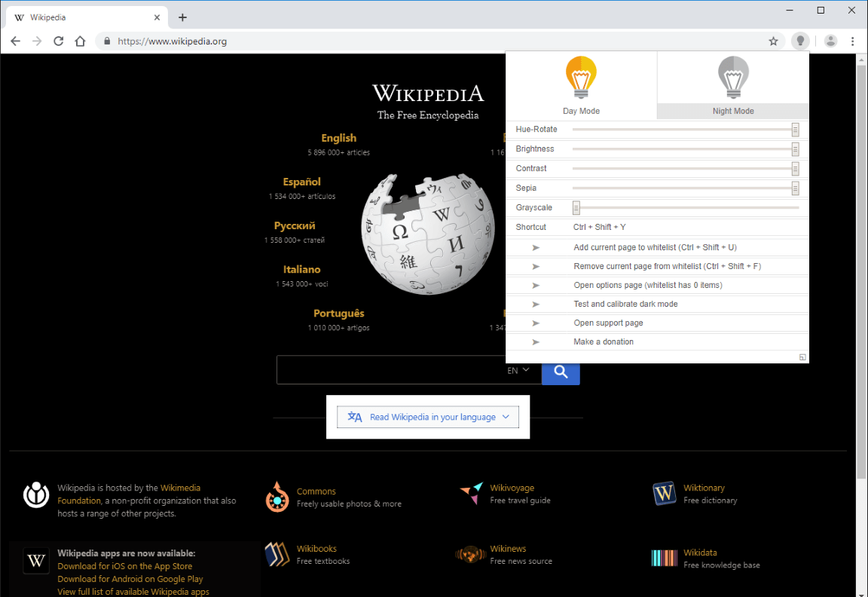The image size is (868, 597).
Task: Adjust the Contrast slider handle
Action: coord(795,168)
